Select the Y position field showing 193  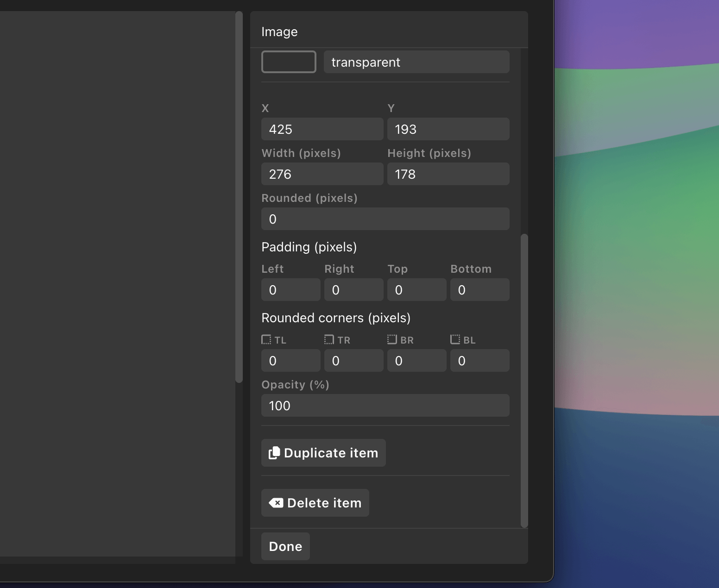pos(448,129)
